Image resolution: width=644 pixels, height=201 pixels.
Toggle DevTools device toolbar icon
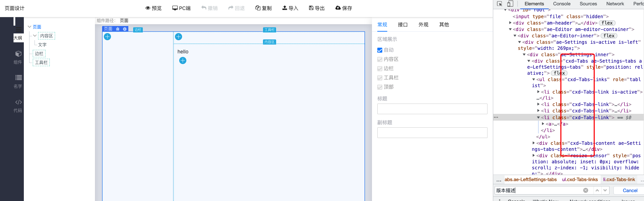pyautogui.click(x=510, y=4)
